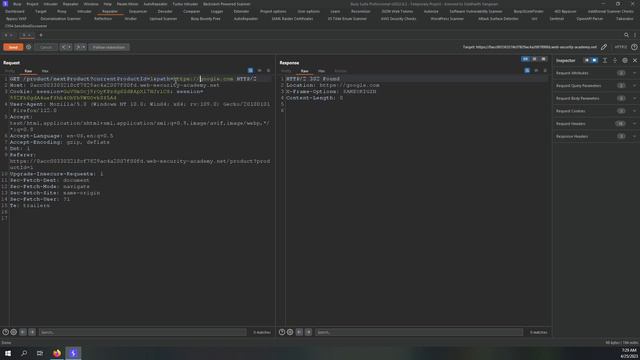Open history back dropdown arrow

pyautogui.click(x=70, y=47)
